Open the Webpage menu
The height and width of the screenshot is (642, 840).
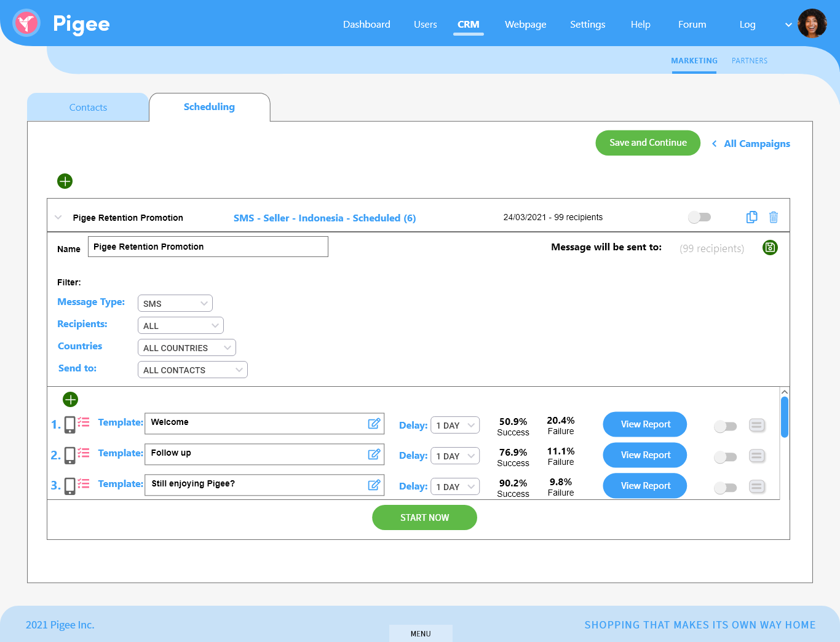[526, 25]
